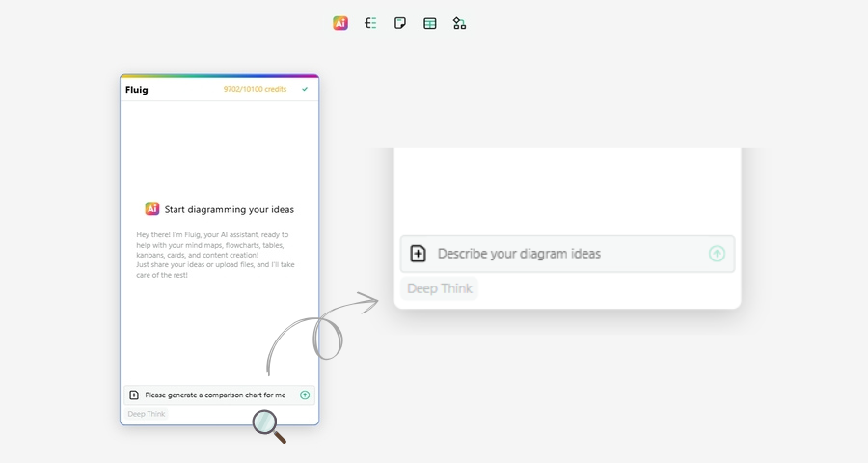Select the mind map outline tool icon
This screenshot has width=868, height=463.
[370, 23]
